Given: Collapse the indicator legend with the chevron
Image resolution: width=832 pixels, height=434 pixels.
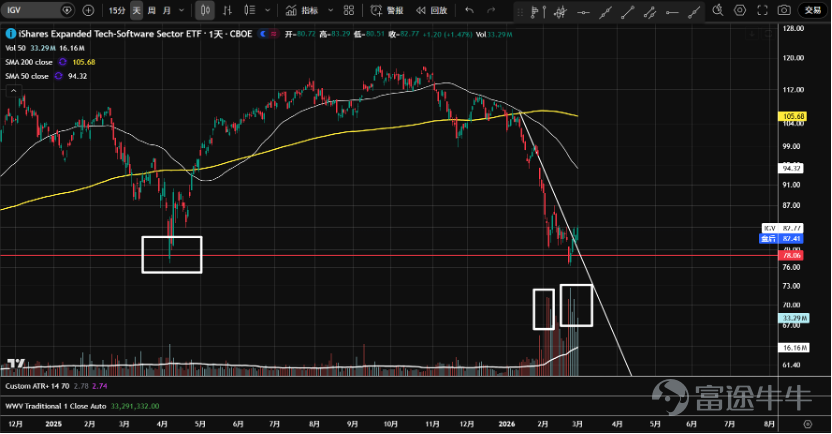Looking at the screenshot, I should 13,91.
